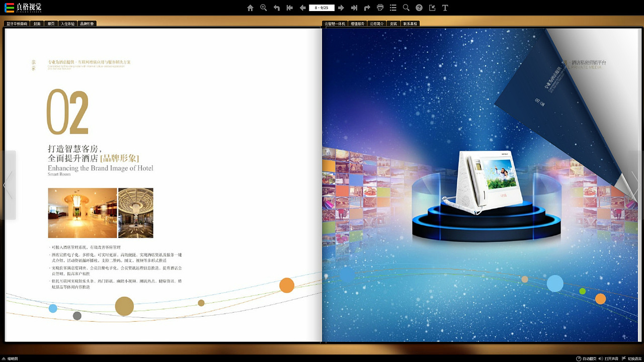
Task: Click the Smart Room subtitle text
Action: (59, 174)
